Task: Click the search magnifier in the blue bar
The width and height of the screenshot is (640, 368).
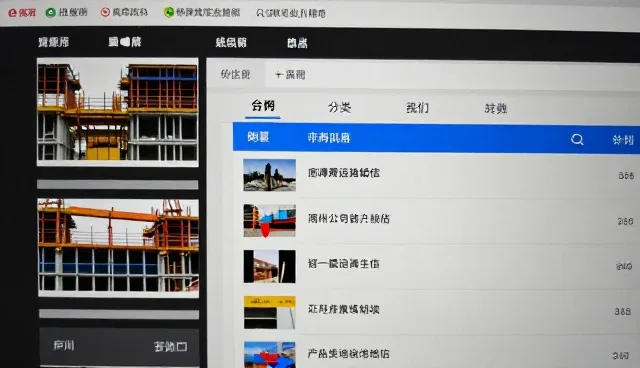Action: pos(577,140)
